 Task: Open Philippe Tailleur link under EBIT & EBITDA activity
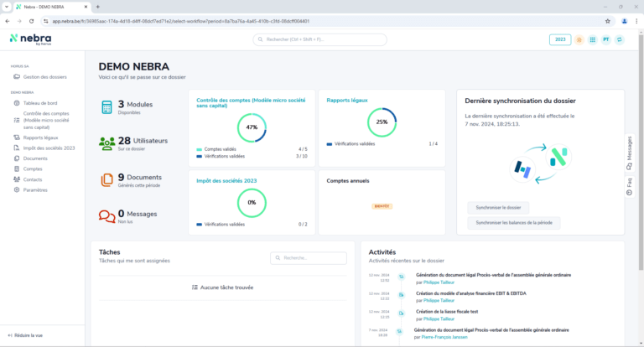[x=439, y=301]
